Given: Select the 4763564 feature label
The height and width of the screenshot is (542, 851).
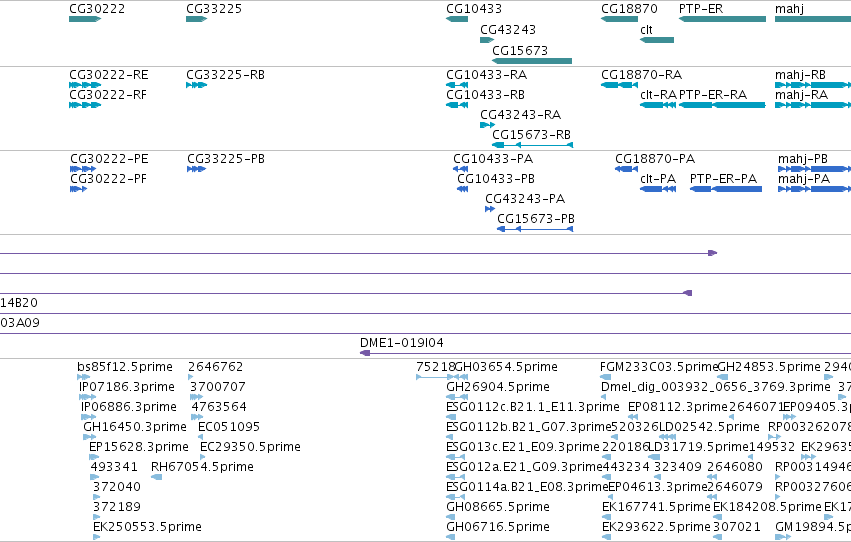Looking at the screenshot, I should tap(219, 407).
